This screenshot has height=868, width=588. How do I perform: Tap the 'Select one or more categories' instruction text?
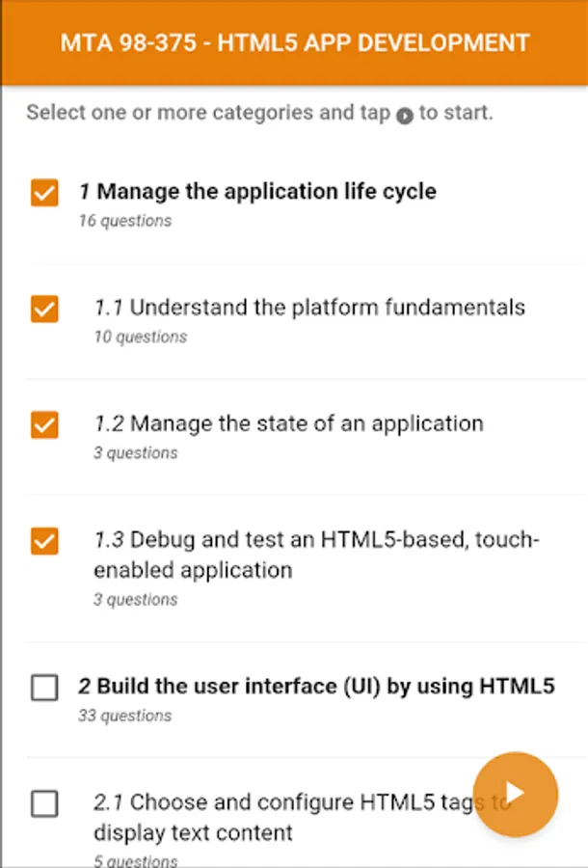[x=207, y=113]
